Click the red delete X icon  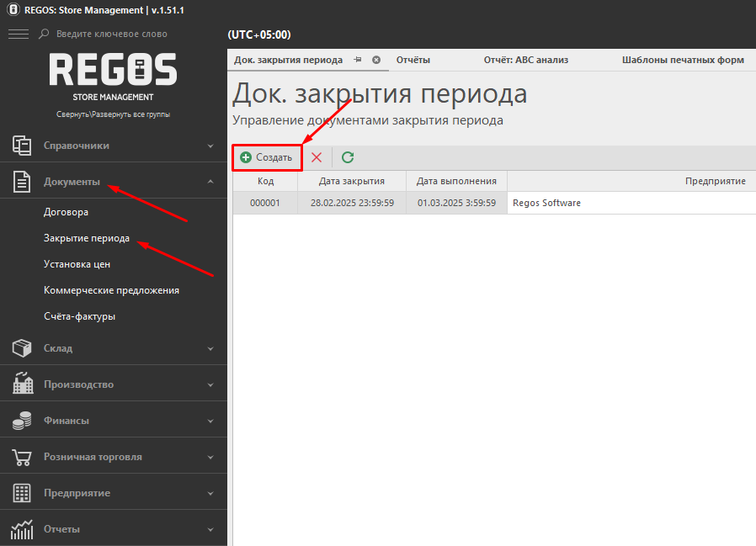coord(317,157)
